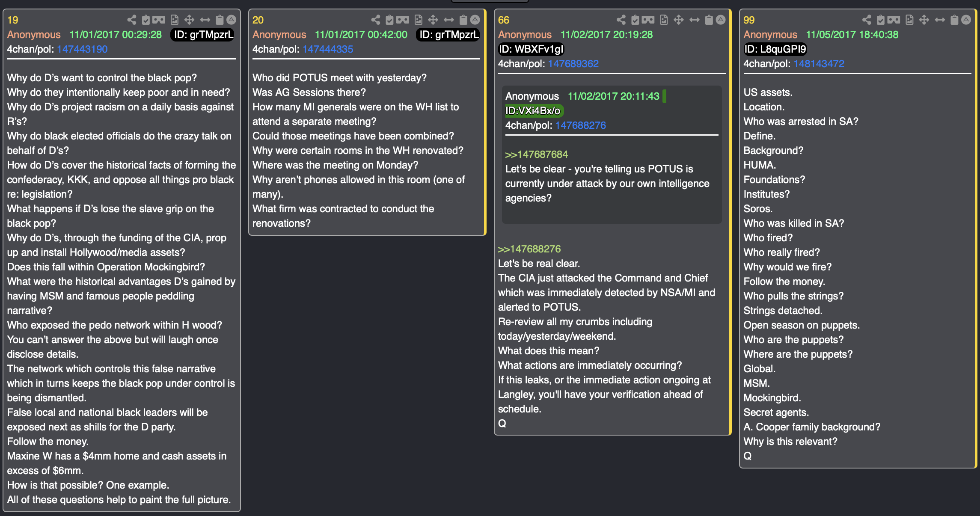Click the share icon on post 99
The height and width of the screenshot is (516, 980).
point(867,20)
